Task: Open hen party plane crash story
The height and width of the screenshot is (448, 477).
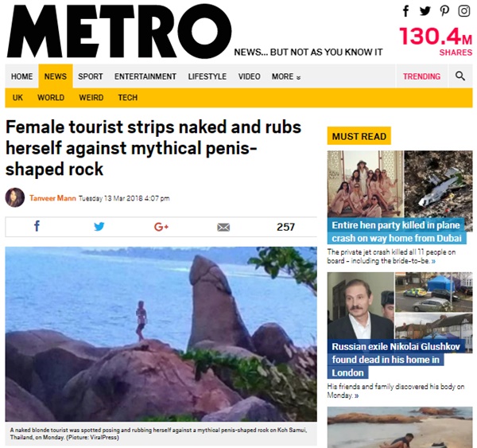Action: coord(397,232)
